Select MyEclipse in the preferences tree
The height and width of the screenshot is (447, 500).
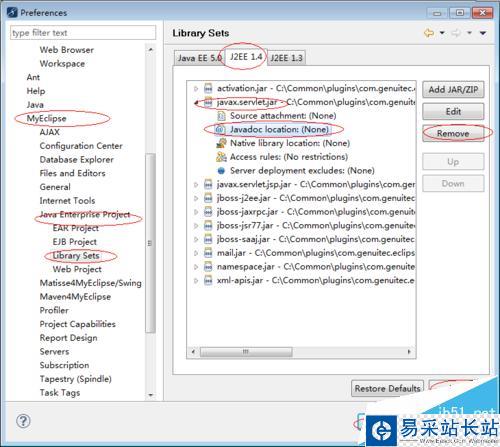tap(46, 118)
